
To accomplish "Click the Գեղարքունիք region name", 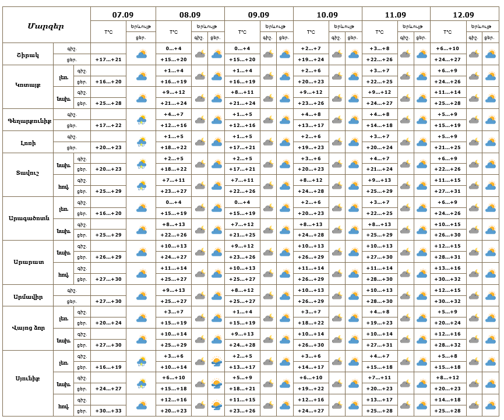I will (30, 121).
